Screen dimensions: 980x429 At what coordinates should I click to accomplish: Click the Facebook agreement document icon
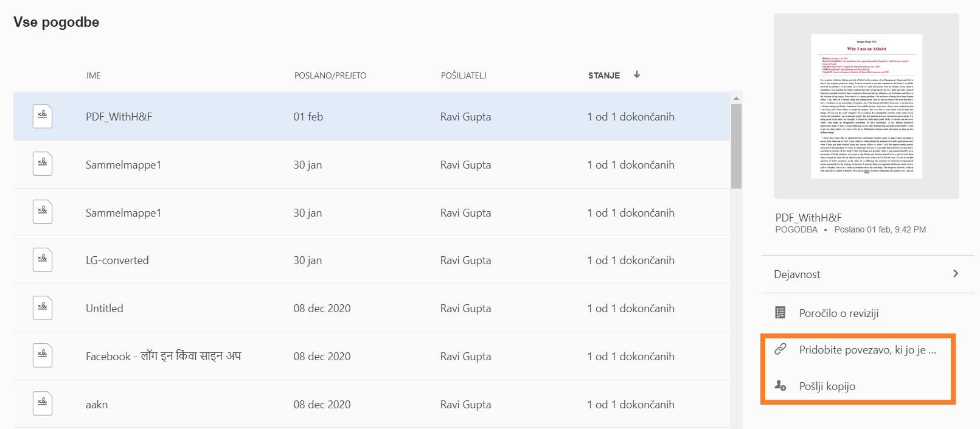pyautogui.click(x=43, y=355)
